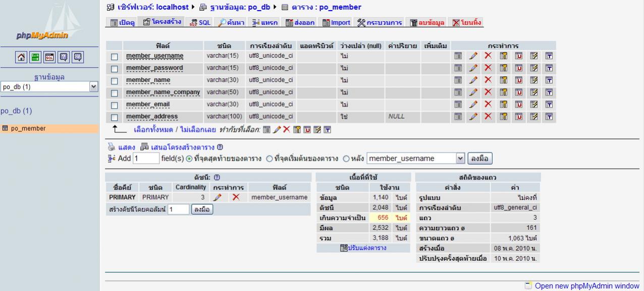
Task: Browse distinct values of member_name_company
Action: click(458, 92)
